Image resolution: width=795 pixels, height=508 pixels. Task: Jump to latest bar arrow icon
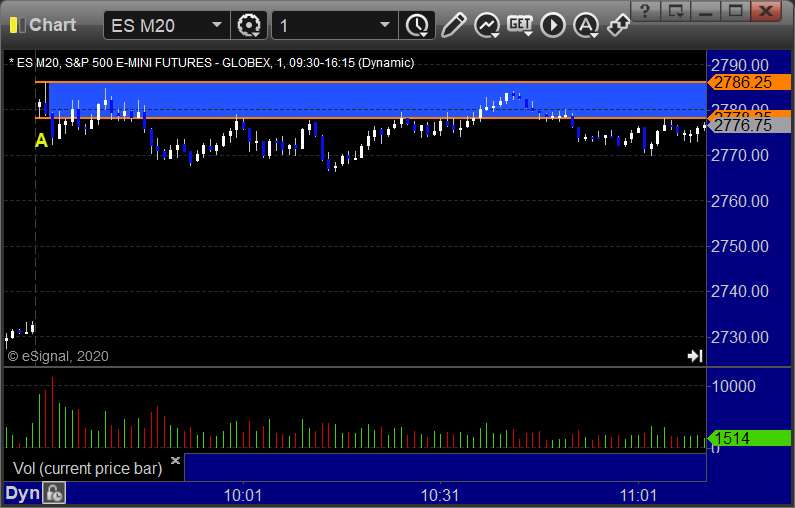pos(695,356)
